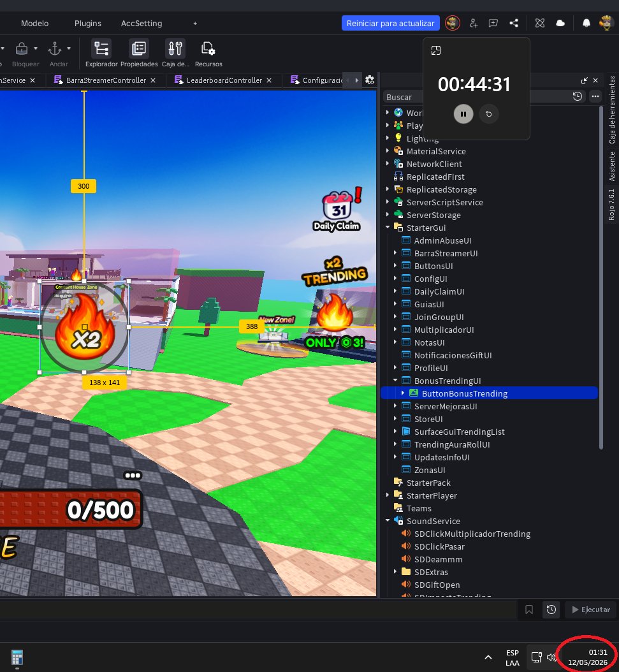Image resolution: width=619 pixels, height=672 pixels.
Task: Open the Bloquear dropdown arrow
Action: 36,48
